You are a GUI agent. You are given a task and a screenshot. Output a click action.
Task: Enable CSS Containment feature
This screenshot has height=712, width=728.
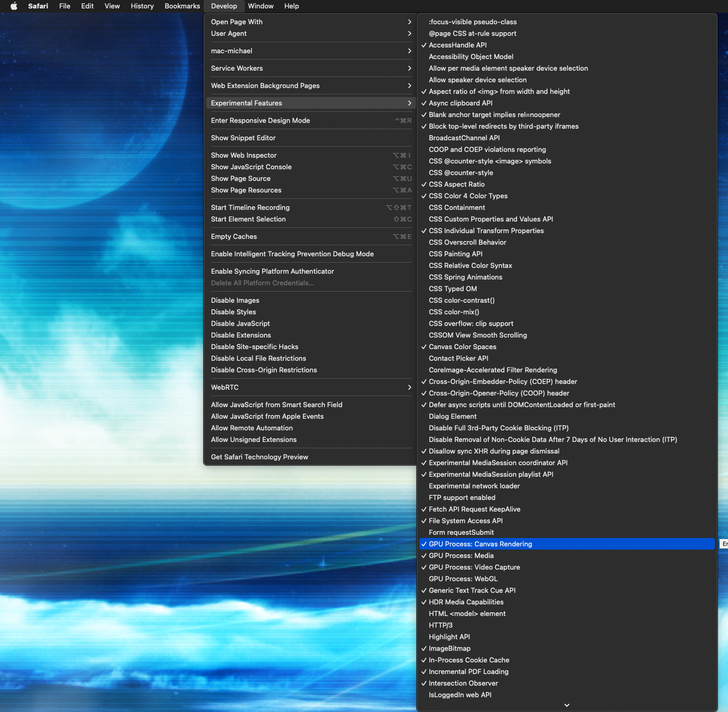(x=567, y=207)
